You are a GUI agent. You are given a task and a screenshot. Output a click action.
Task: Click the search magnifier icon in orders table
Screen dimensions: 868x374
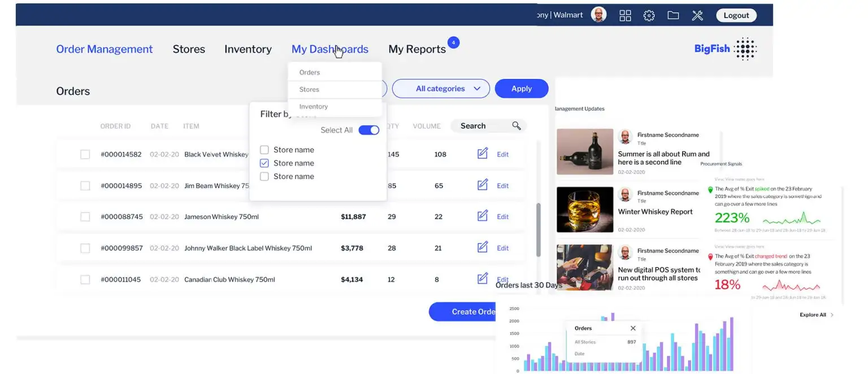coord(516,126)
